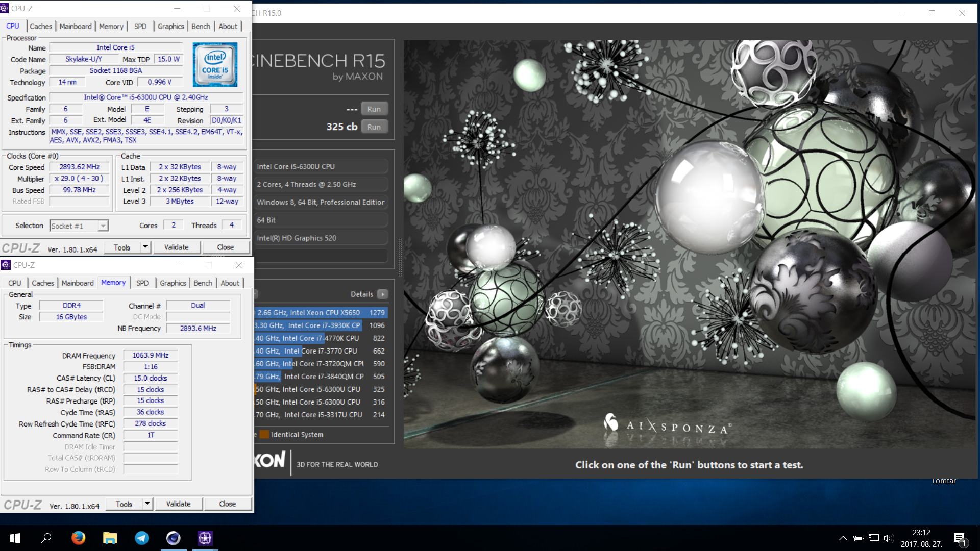Image resolution: width=980 pixels, height=551 pixels.
Task: Open Bench tab in bottom CPU-Z window
Action: click(203, 283)
